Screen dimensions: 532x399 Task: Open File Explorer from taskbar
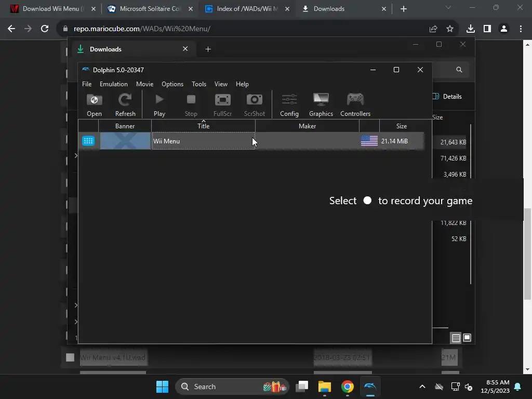coord(324,387)
